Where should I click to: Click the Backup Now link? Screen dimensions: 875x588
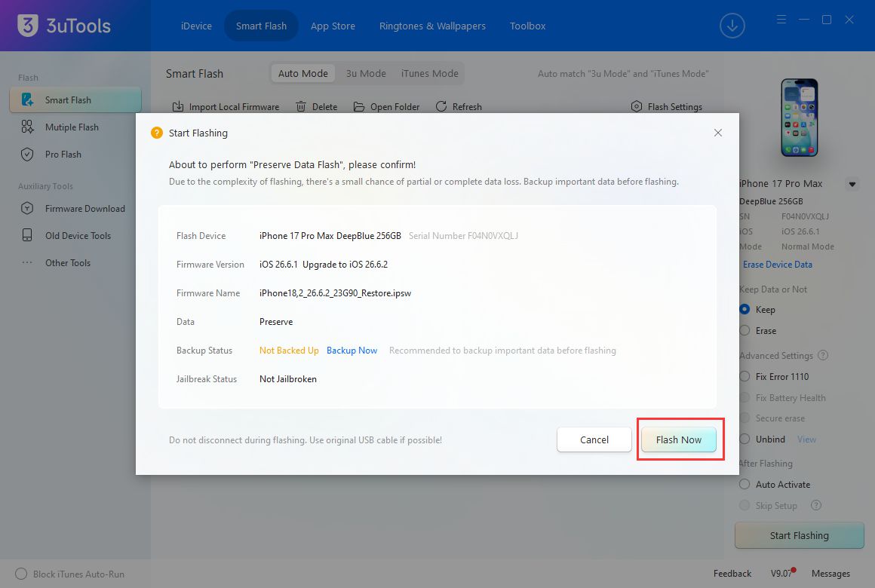coord(352,351)
